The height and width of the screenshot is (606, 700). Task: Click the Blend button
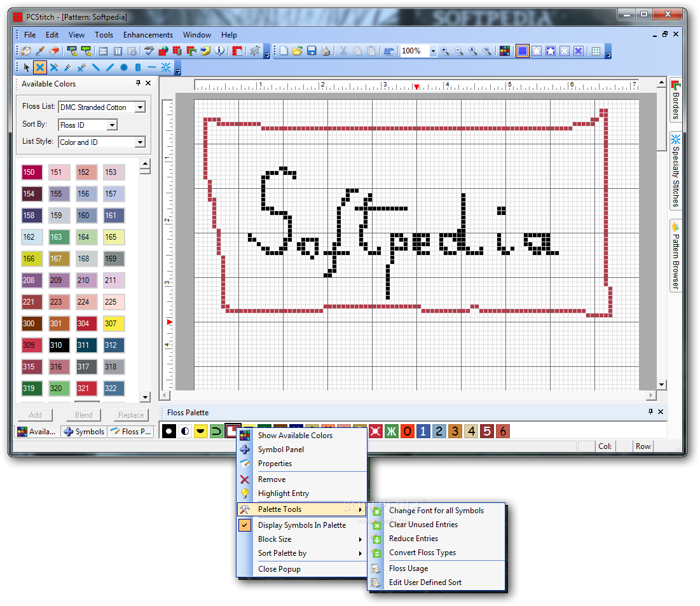[83, 415]
